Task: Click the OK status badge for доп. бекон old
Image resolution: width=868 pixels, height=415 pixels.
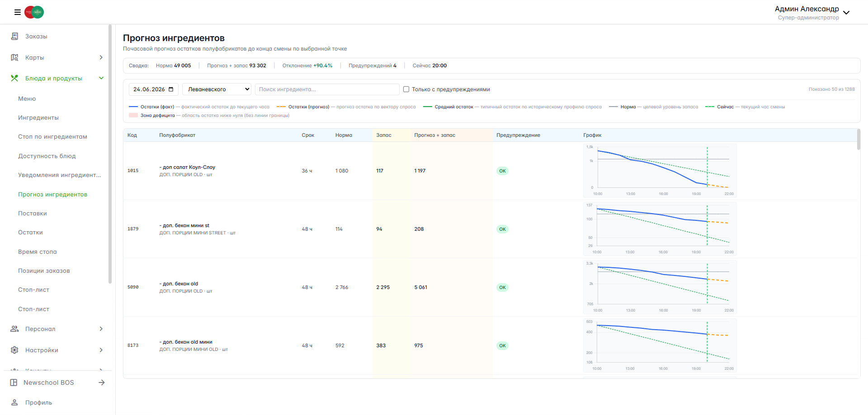Action: (x=502, y=287)
